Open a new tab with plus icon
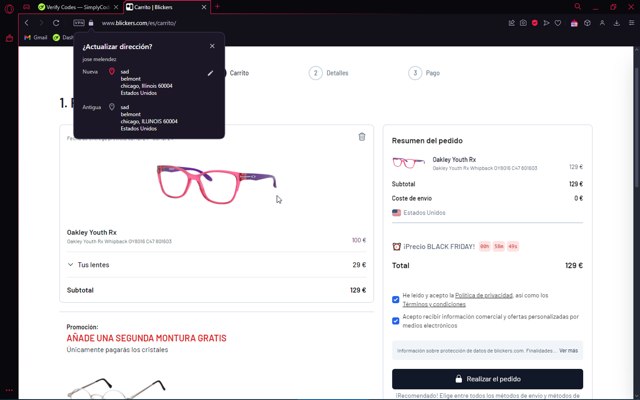 (x=217, y=7)
